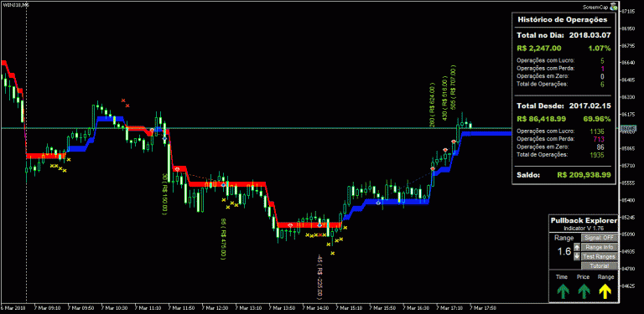
Task: Click the yellow Range trend arrow
Action: pyautogui.click(x=605, y=291)
